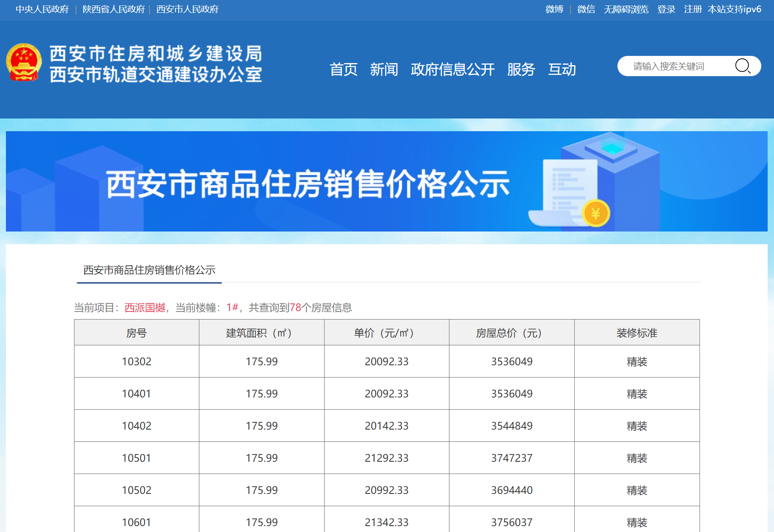774x532 pixels.
Task: Click the 微博 link
Action: pos(554,9)
